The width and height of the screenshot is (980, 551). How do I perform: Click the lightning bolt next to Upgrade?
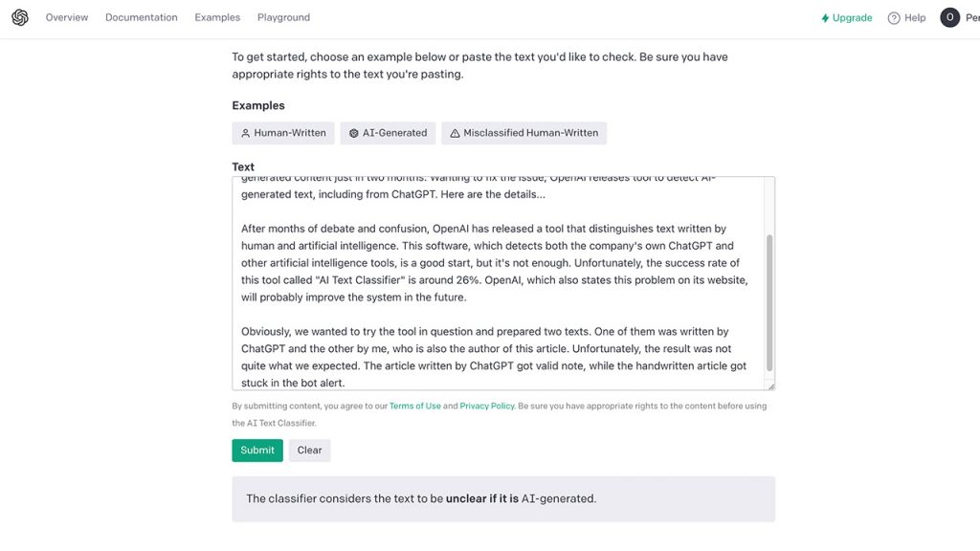[x=824, y=17]
